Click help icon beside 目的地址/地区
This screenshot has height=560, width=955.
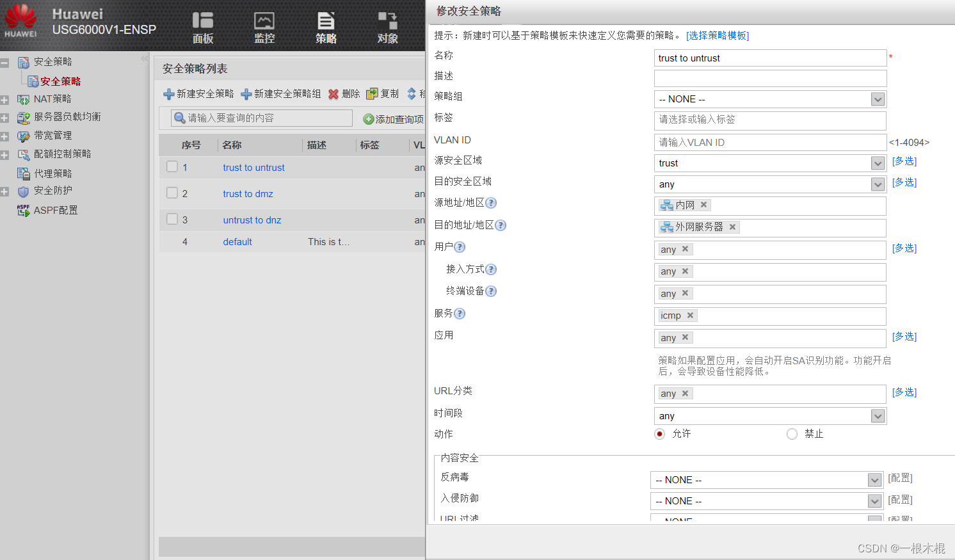point(501,225)
